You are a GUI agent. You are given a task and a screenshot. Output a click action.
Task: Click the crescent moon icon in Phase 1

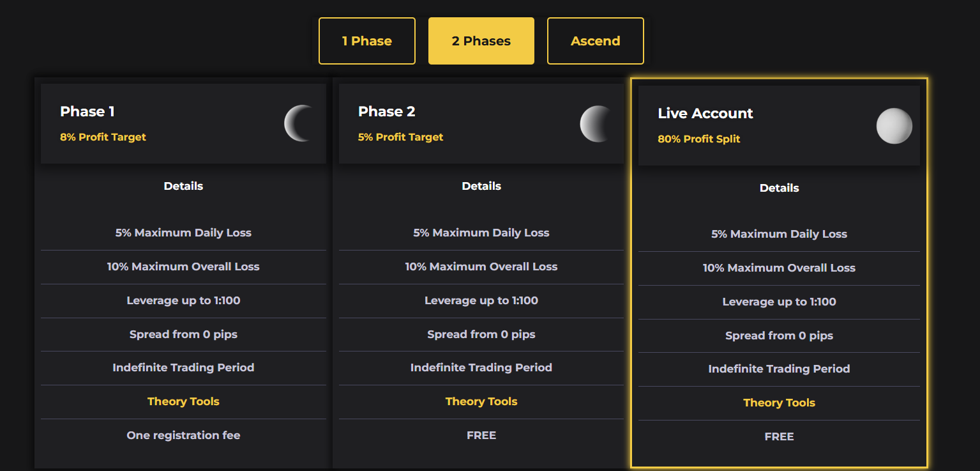pos(298,123)
